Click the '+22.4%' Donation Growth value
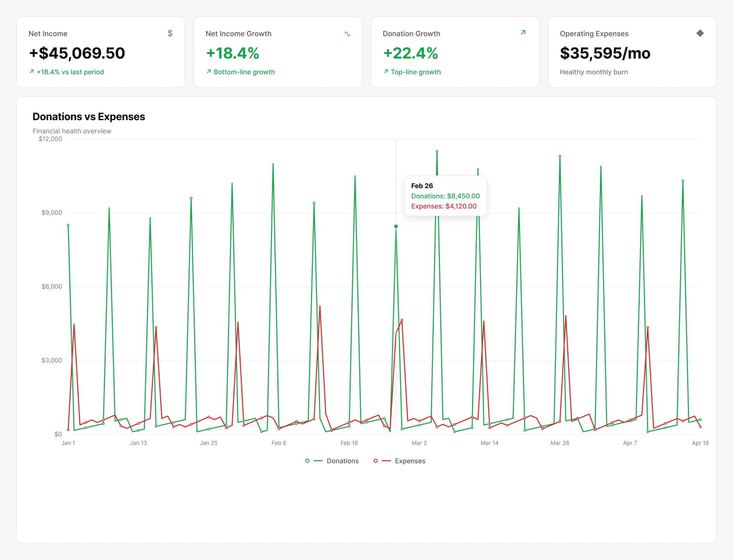The height and width of the screenshot is (560, 733). click(x=411, y=53)
